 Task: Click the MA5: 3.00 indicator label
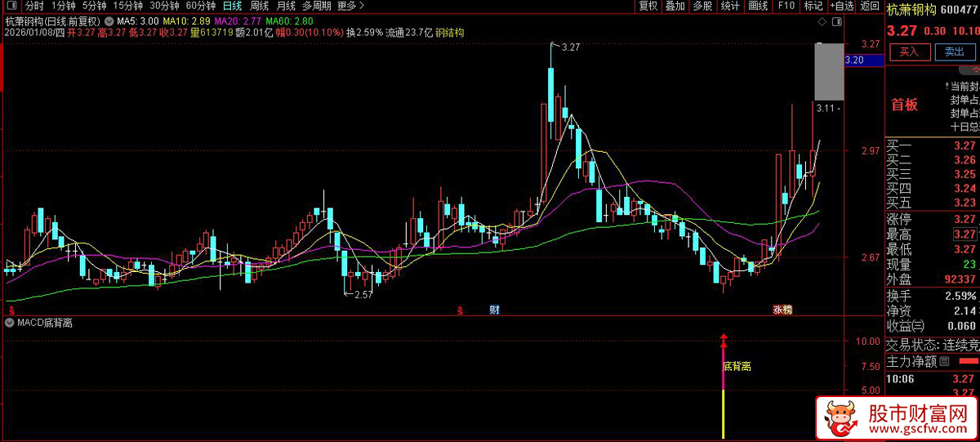point(137,20)
